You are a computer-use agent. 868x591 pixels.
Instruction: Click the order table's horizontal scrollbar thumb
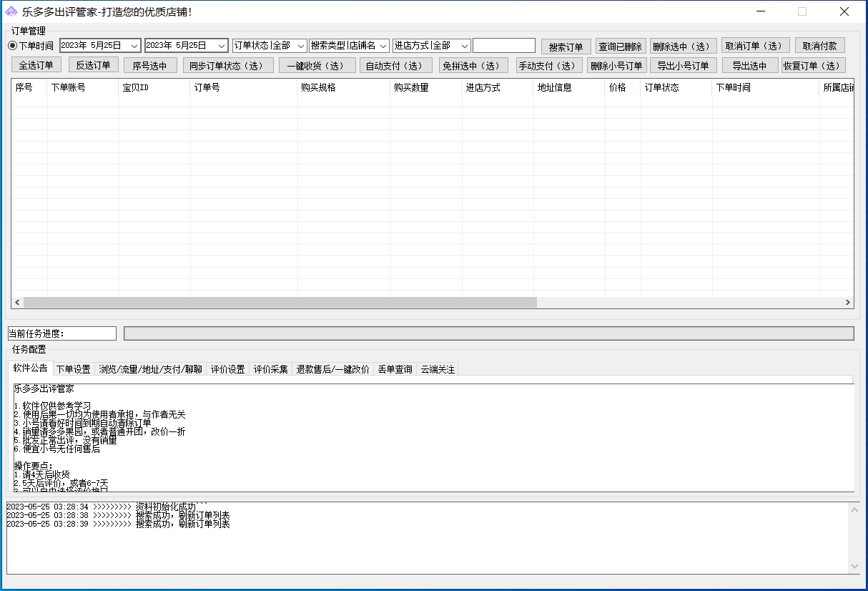[x=280, y=303]
